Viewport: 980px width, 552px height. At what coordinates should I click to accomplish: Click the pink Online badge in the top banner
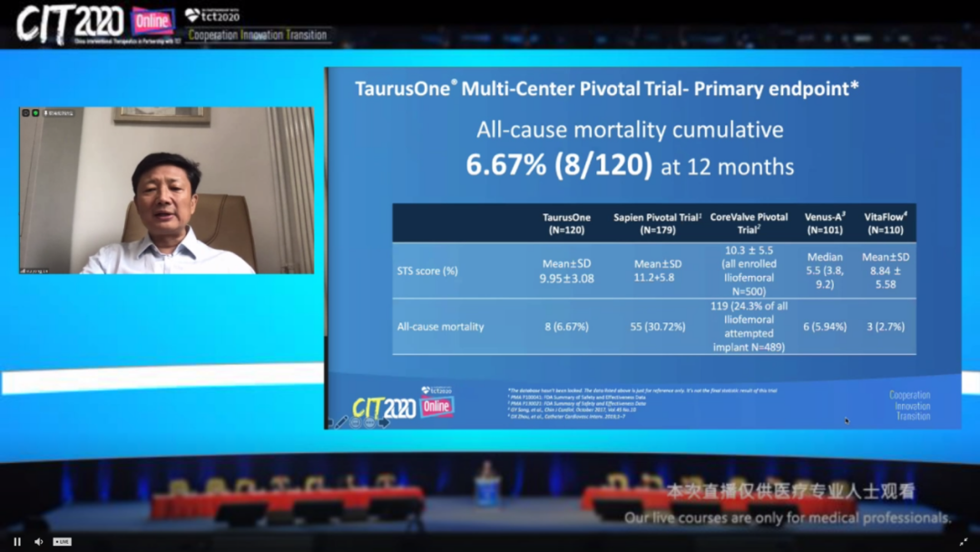[x=152, y=22]
